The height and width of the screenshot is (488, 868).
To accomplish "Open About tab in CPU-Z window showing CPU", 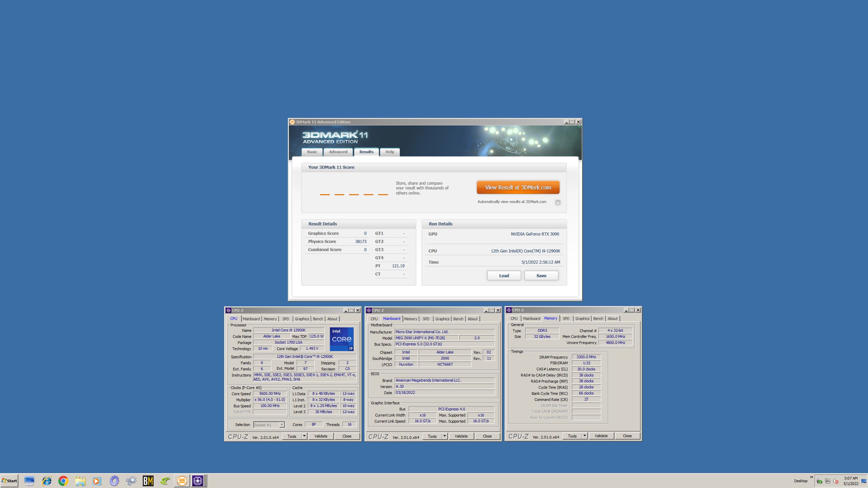I will 332,319.
